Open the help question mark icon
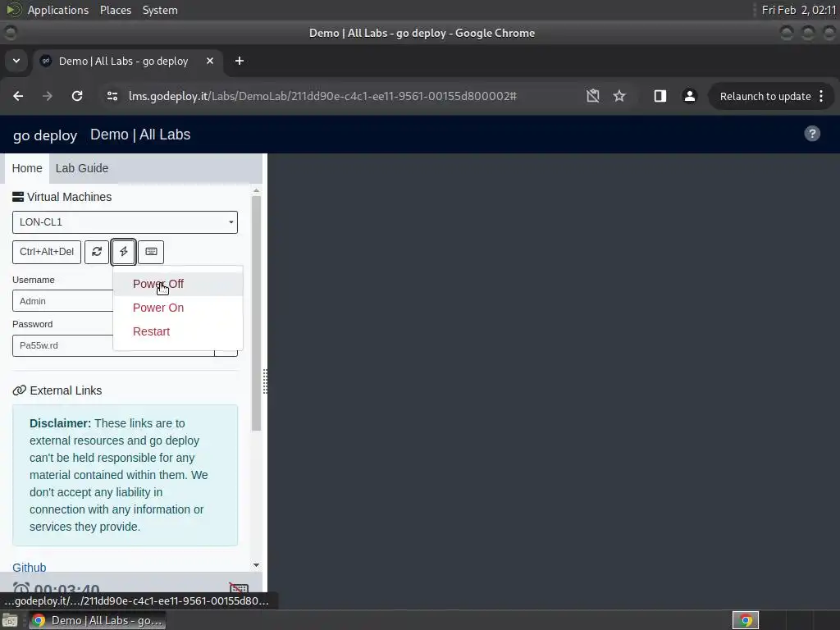840x630 pixels. pos(812,134)
